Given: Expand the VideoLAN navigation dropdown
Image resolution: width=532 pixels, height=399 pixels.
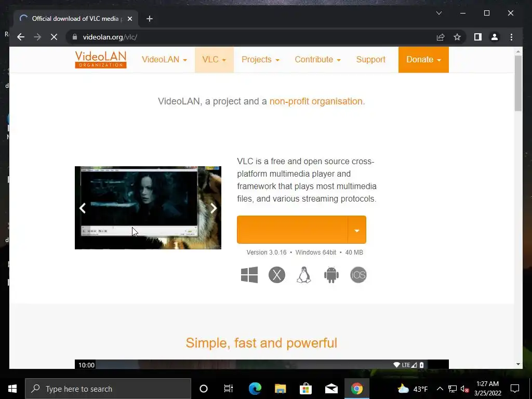Looking at the screenshot, I should (164, 60).
